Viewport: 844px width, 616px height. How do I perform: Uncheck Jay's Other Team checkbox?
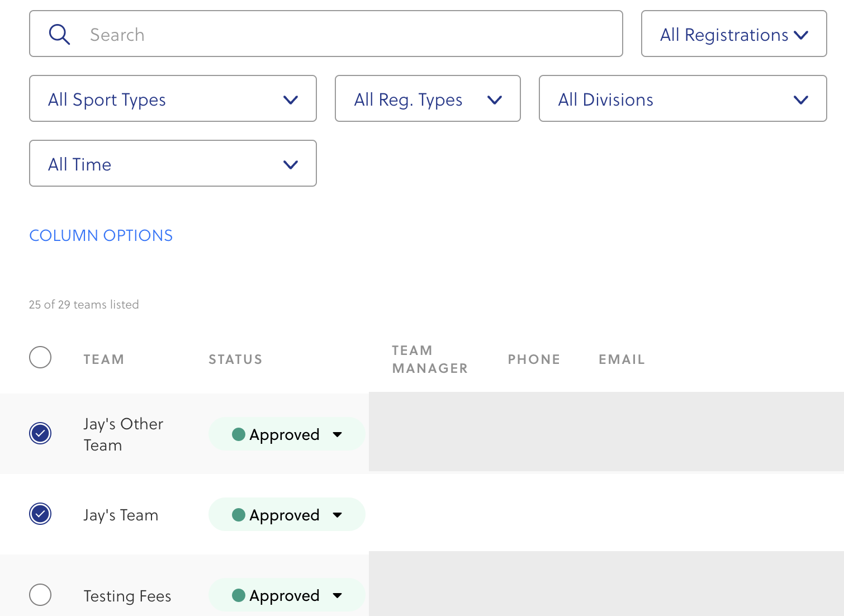(40, 433)
